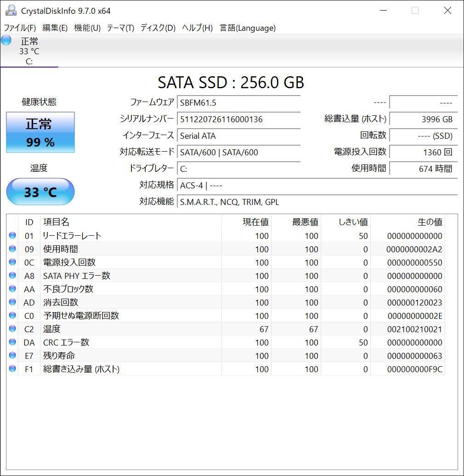
Task: Click the 33 °C temperature button
Action: point(40,192)
